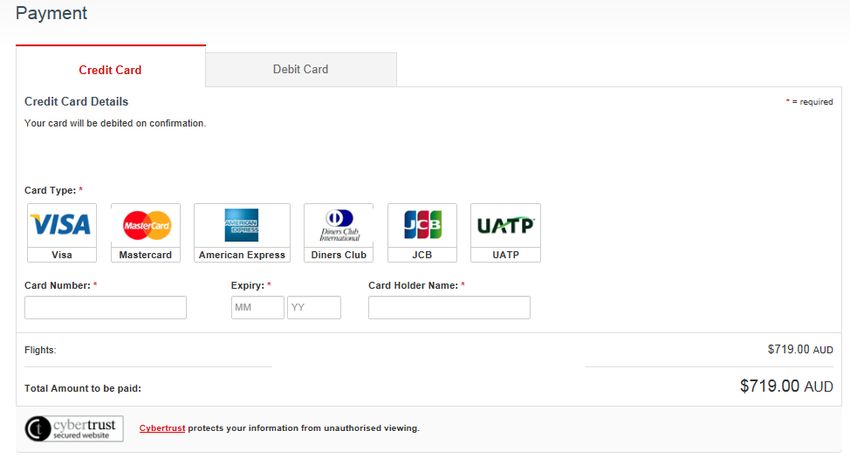Click 'Your card will be debited on confirmation' text
The height and width of the screenshot is (458, 850).
click(115, 124)
